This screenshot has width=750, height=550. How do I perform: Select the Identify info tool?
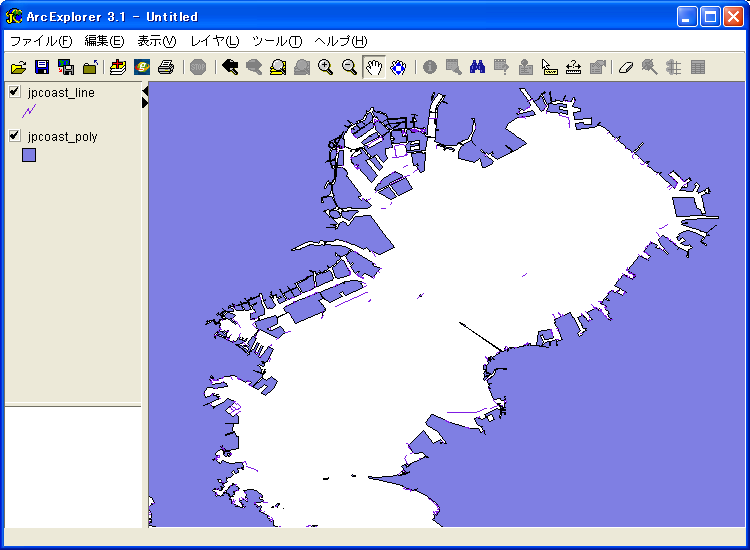pyautogui.click(x=430, y=67)
